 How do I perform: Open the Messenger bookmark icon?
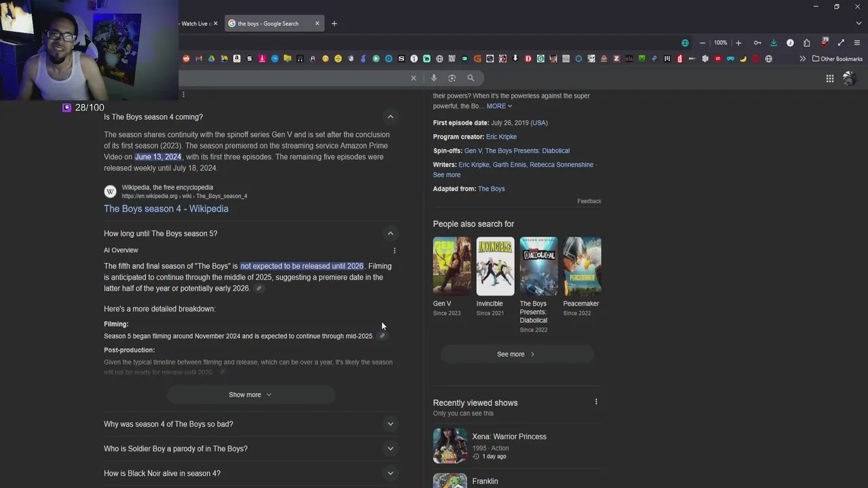[275, 59]
